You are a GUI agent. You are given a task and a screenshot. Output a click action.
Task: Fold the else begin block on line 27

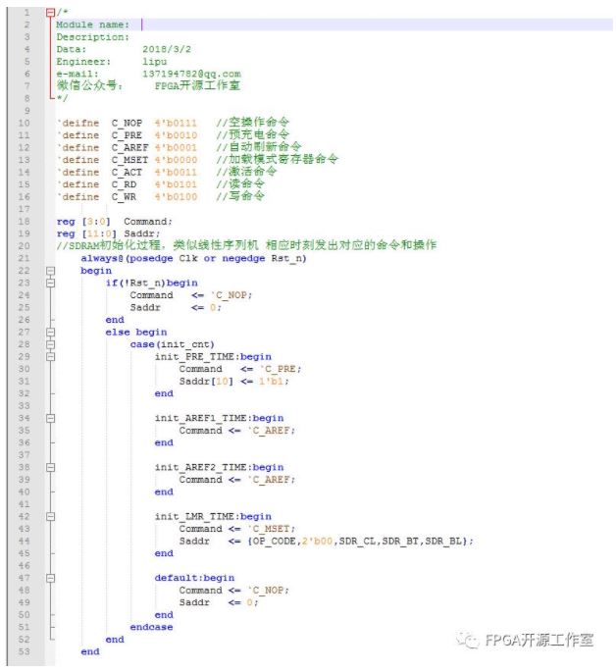tap(51, 332)
